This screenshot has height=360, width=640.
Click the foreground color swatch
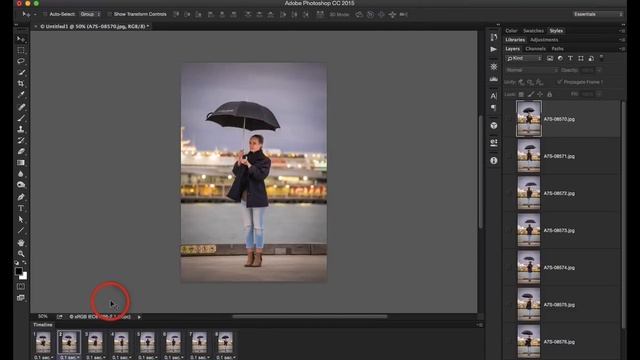[x=19, y=271]
